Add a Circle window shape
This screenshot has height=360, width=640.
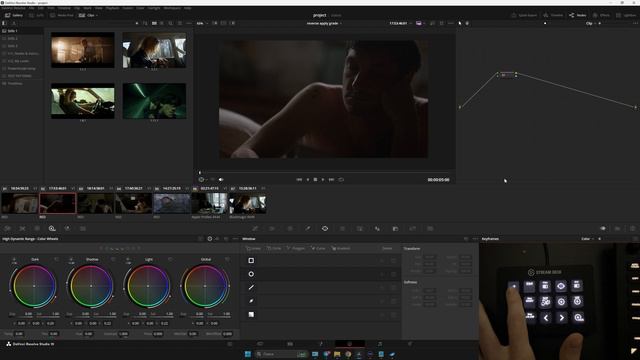(251, 274)
